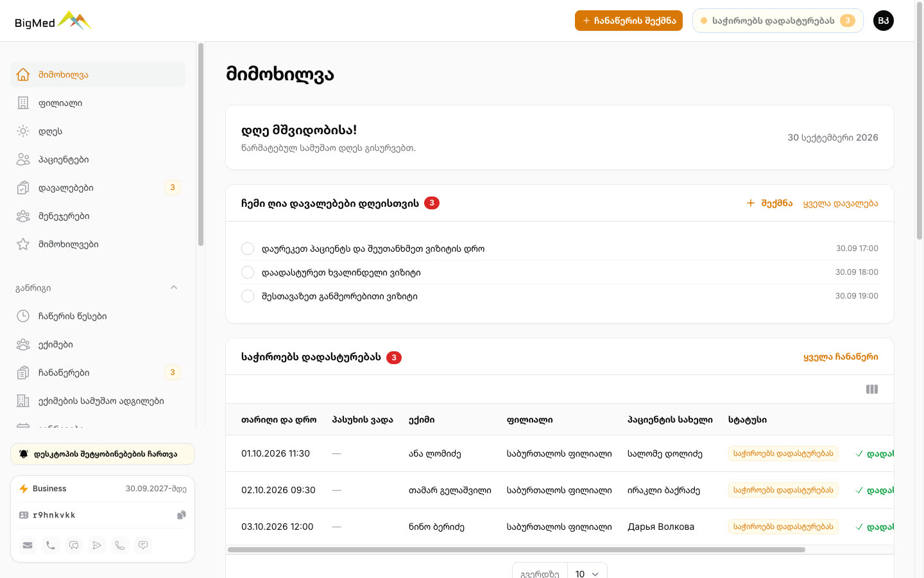924x578 pixels.
Task: Open მენეჯერები in the sidebar
Action: (x=98, y=216)
